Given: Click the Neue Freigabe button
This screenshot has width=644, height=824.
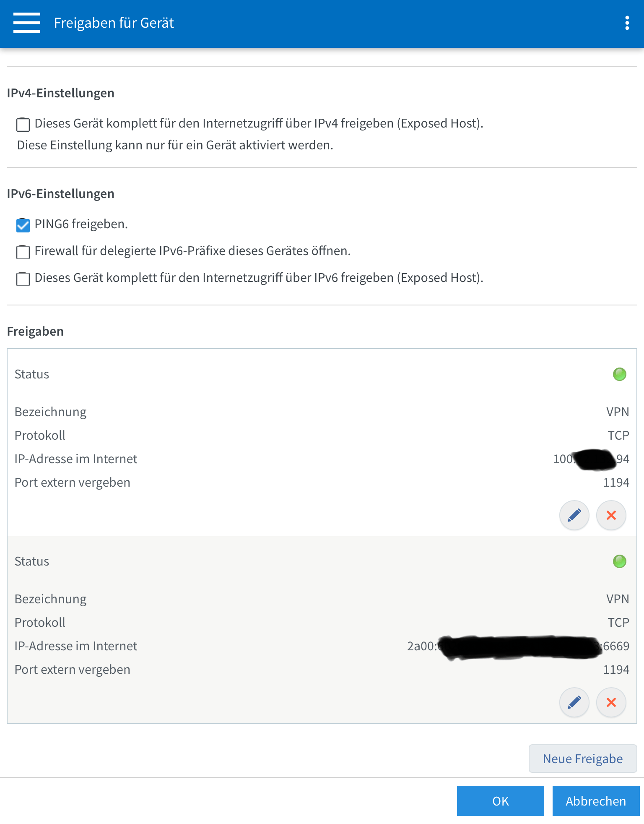Looking at the screenshot, I should click(583, 759).
